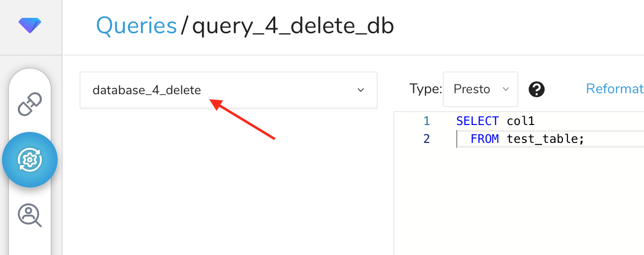Click the FROM keyword in editor

(x=484, y=139)
